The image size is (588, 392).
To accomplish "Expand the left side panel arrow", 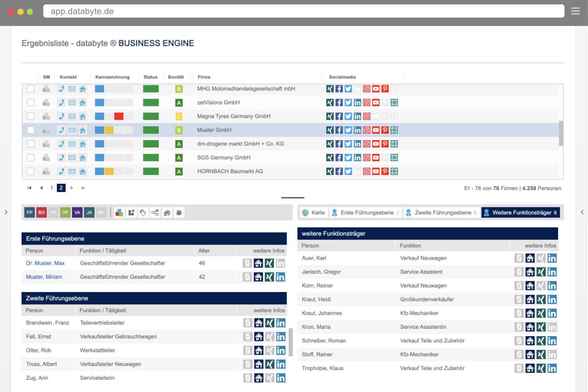I will click(x=6, y=212).
